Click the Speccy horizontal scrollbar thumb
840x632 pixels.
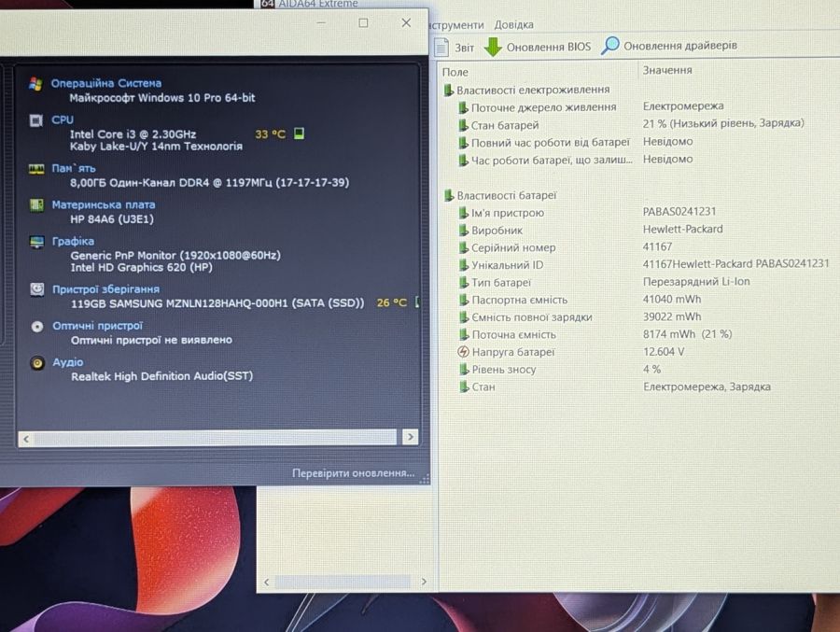pyautogui.click(x=216, y=438)
